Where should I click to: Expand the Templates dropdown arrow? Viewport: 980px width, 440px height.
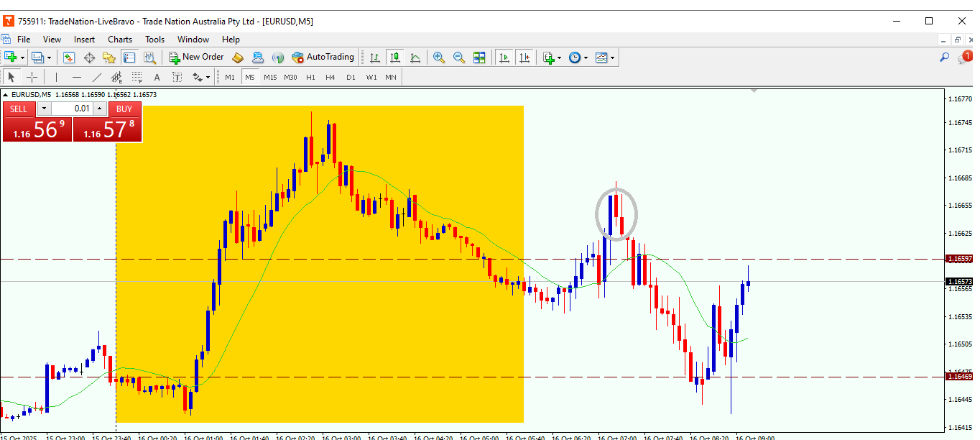pyautogui.click(x=612, y=58)
